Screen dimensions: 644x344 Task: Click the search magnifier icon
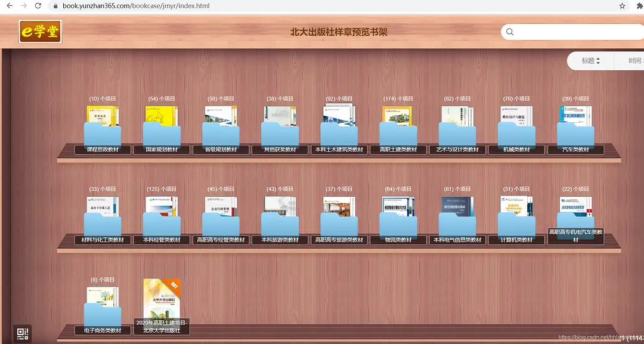510,32
